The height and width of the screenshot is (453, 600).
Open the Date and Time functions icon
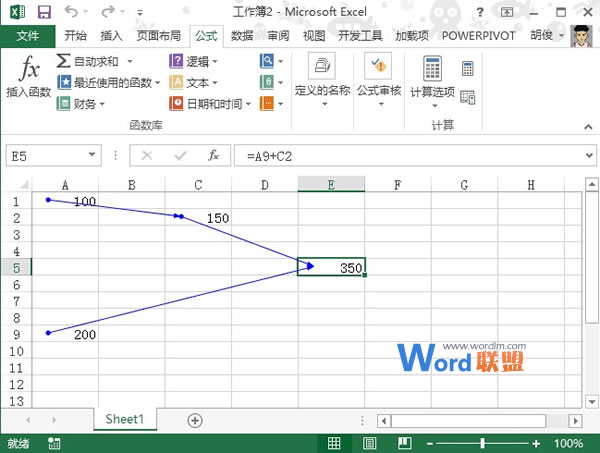pyautogui.click(x=176, y=103)
